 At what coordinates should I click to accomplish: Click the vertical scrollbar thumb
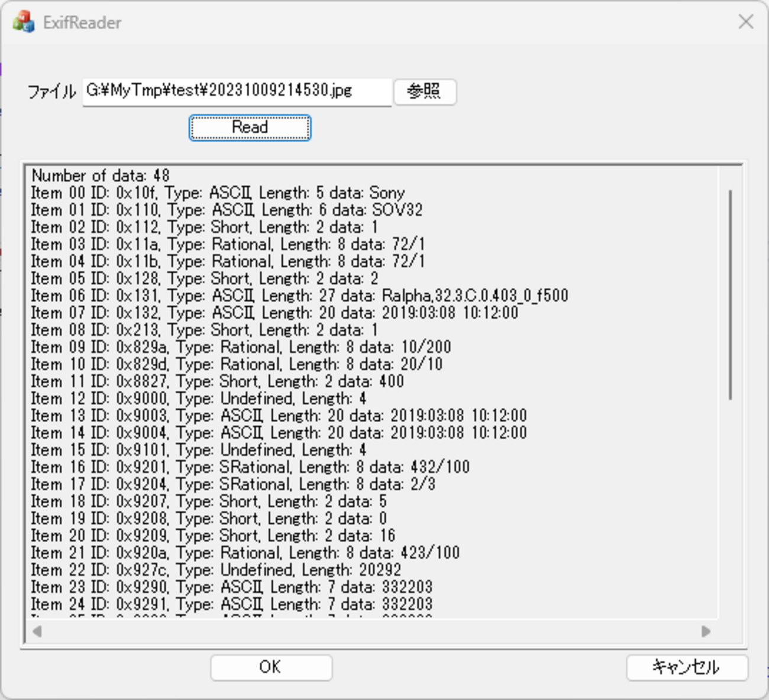point(731,294)
